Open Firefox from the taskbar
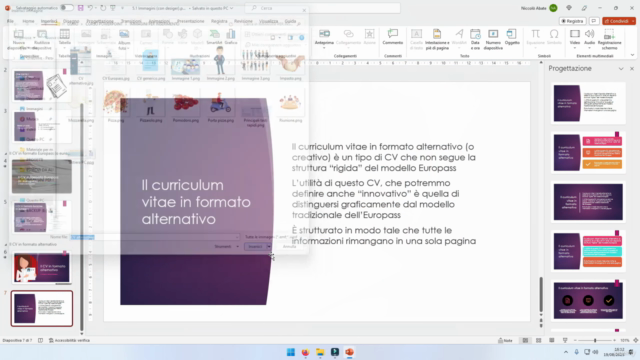640x360 pixels. 305,352
